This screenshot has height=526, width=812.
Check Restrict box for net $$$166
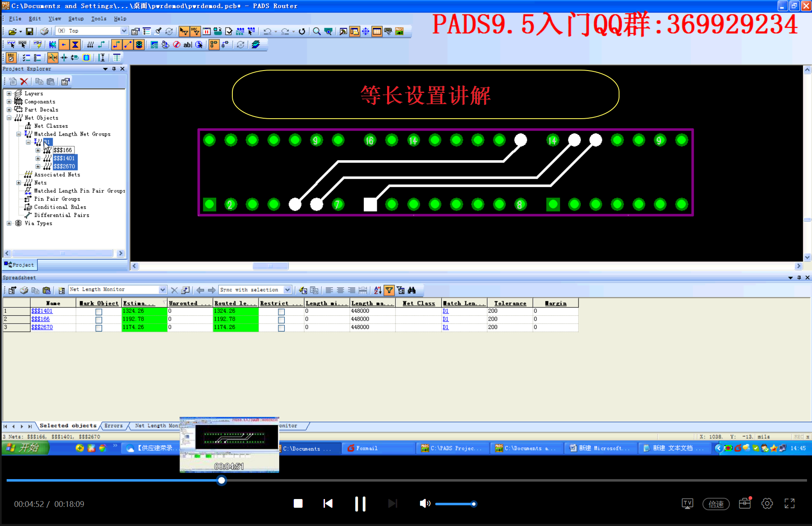(281, 320)
